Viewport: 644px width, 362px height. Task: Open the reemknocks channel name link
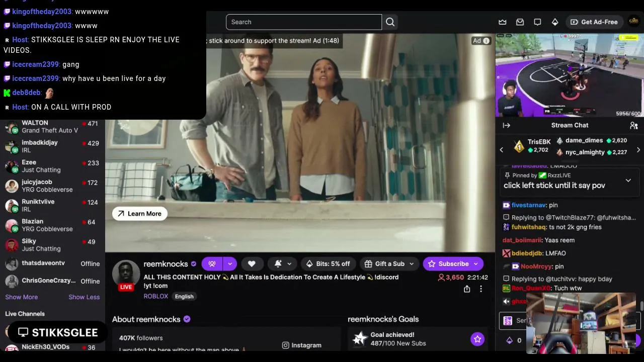pos(166,264)
